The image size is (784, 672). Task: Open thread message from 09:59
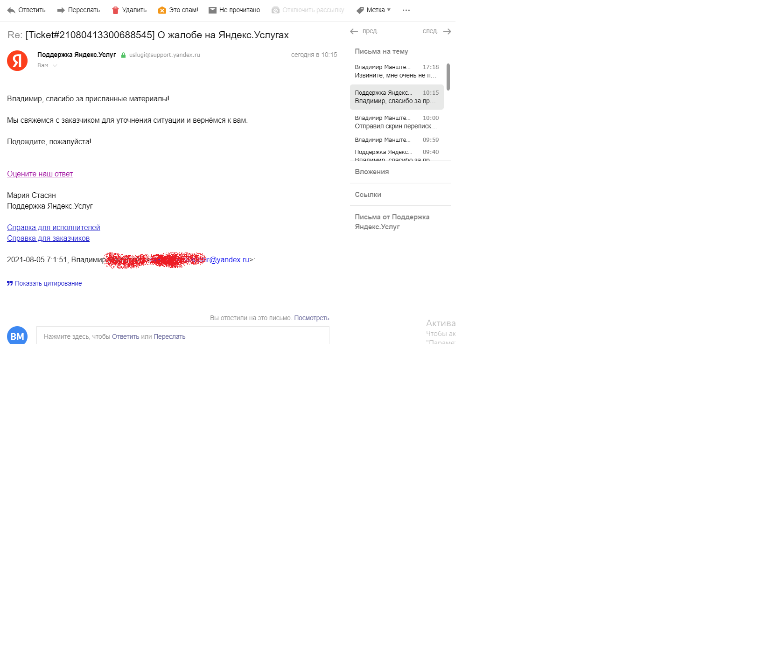coord(397,140)
